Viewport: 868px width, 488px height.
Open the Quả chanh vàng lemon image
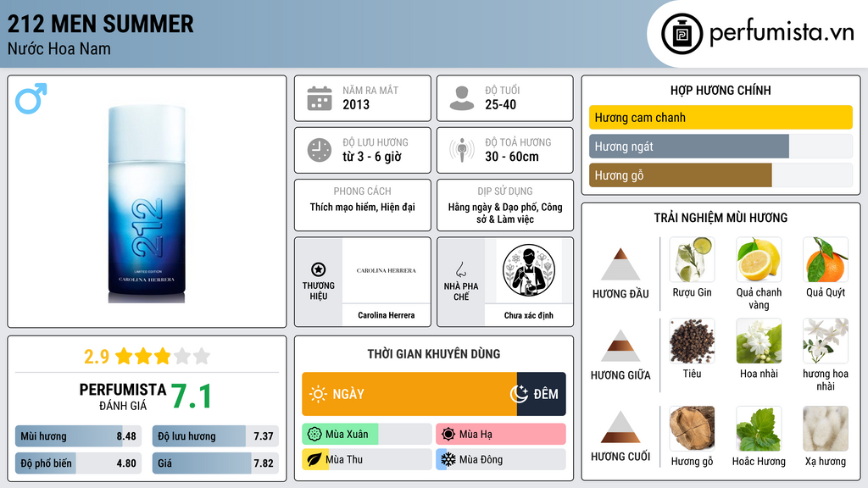click(x=759, y=259)
